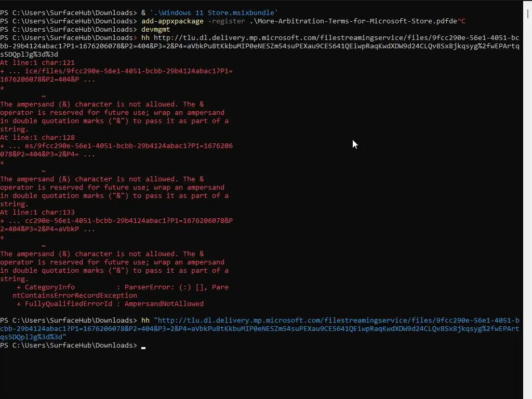Click the line ending qs5DQplJg%3d%3d with closing quote
Screen dimensions: 532x399
pos(33,337)
